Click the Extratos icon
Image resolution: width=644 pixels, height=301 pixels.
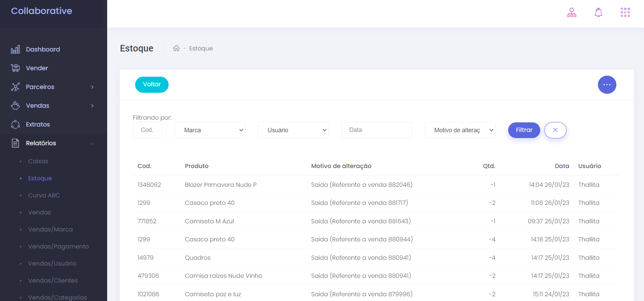tap(15, 124)
